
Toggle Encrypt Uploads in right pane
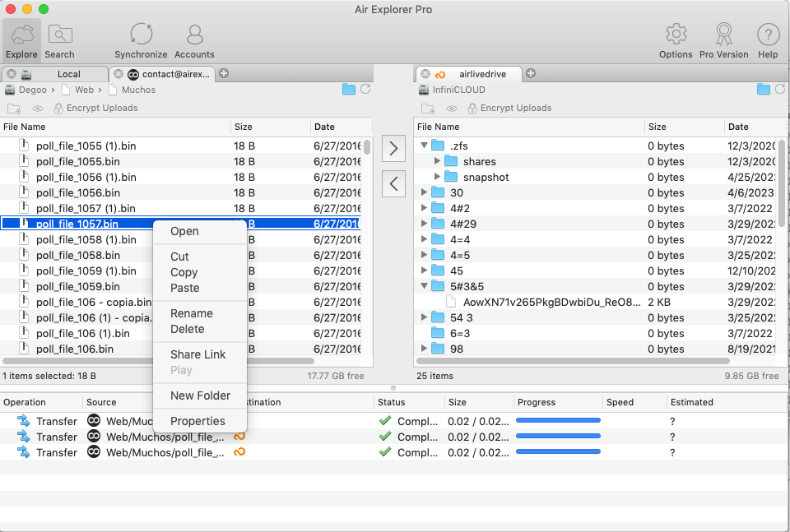pyautogui.click(x=510, y=109)
